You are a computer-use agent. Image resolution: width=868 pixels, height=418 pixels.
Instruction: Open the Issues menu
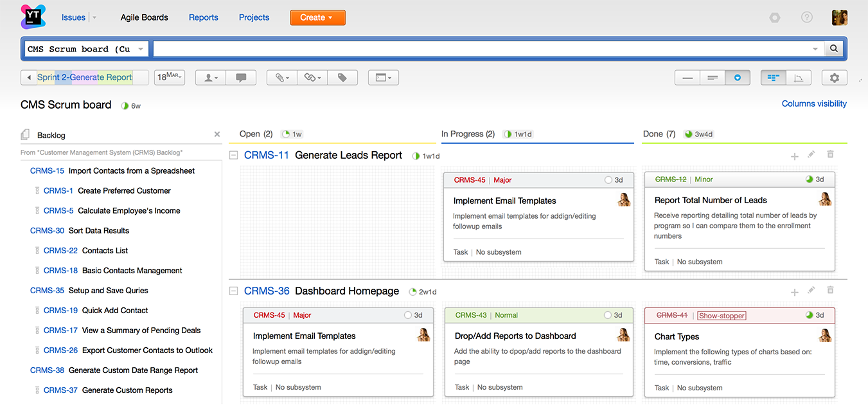(x=73, y=17)
